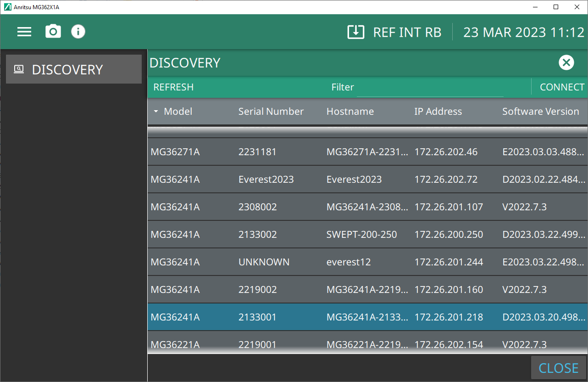Open the hamburger main menu
This screenshot has height=382, width=588.
tap(24, 32)
